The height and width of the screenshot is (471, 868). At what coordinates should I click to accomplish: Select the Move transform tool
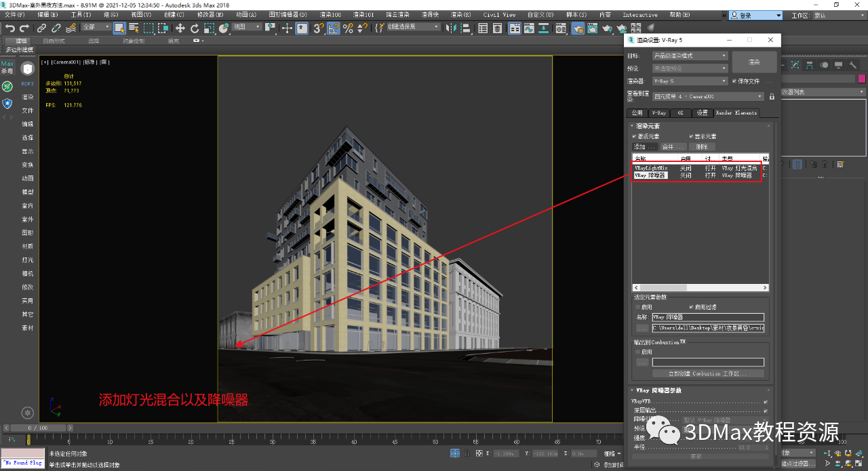[180, 28]
